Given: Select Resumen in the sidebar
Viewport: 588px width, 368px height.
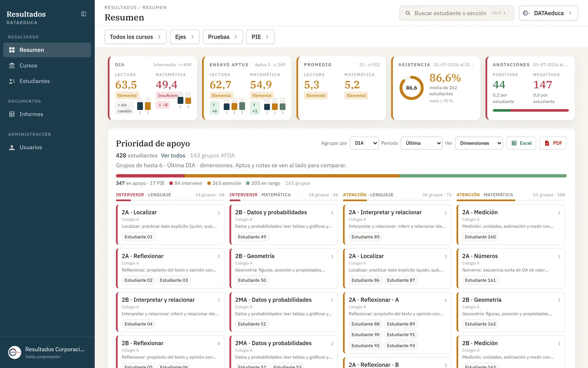Looking at the screenshot, I should click(47, 50).
